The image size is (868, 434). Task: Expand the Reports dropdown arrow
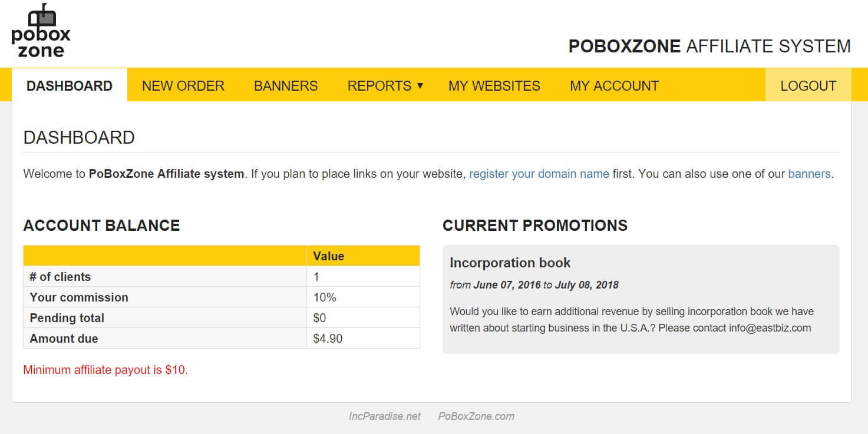[x=420, y=85]
